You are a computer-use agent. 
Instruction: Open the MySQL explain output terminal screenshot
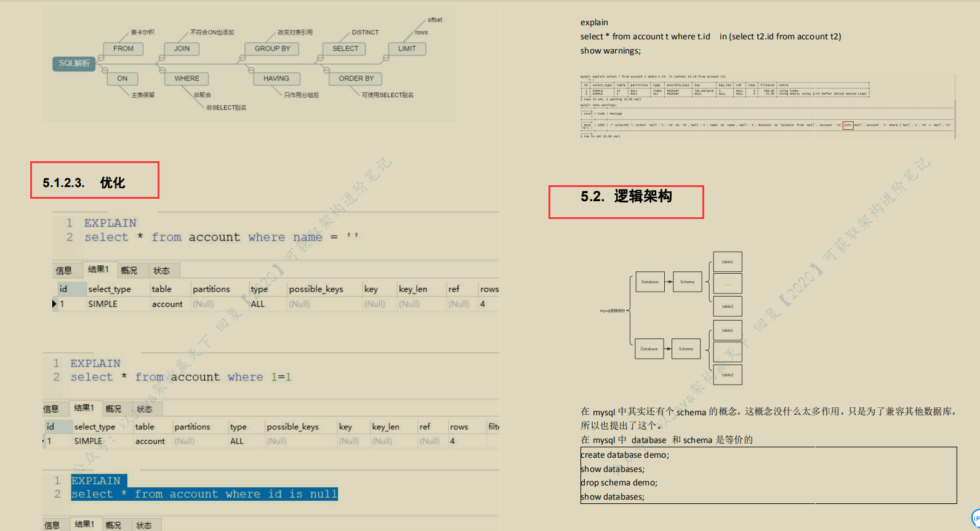(x=767, y=106)
